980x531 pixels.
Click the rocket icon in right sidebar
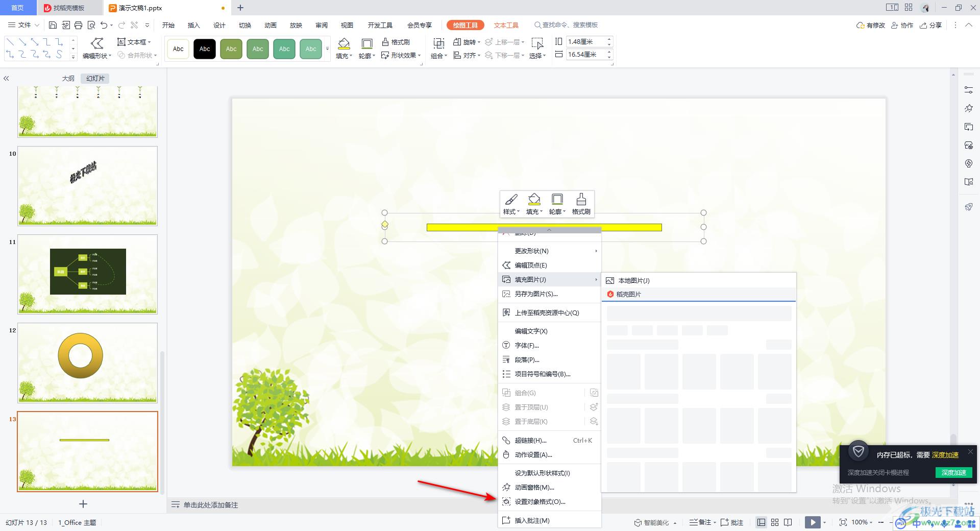pyautogui.click(x=968, y=207)
